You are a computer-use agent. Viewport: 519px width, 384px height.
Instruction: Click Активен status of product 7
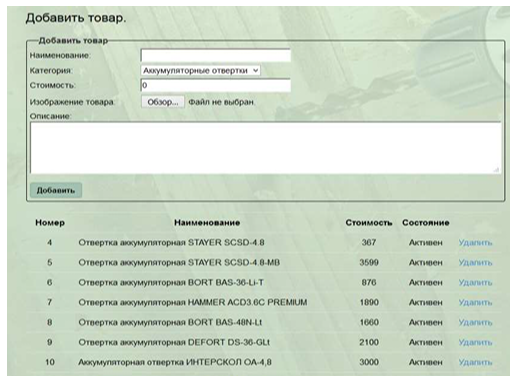point(426,302)
